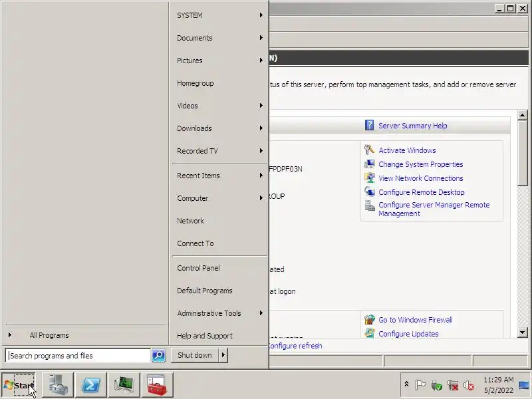Click the Configure Remote Desktop icon
This screenshot has height=399, width=532.
(x=369, y=192)
